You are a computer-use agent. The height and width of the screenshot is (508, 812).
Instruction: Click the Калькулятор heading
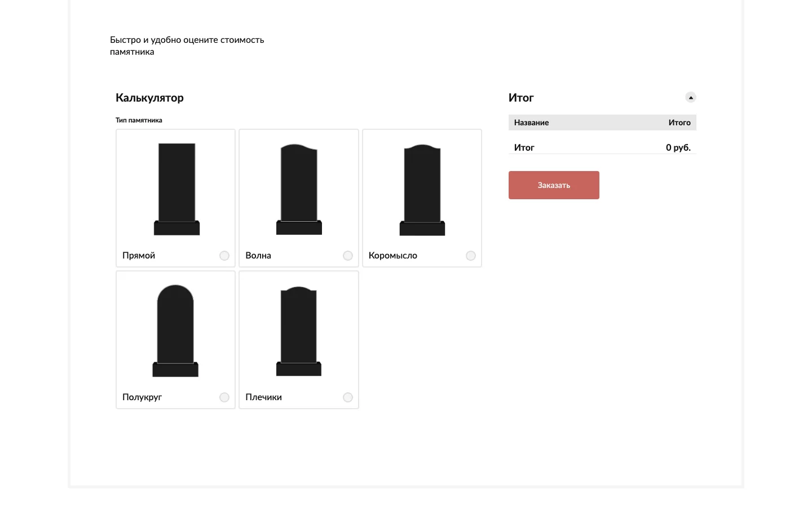click(149, 98)
